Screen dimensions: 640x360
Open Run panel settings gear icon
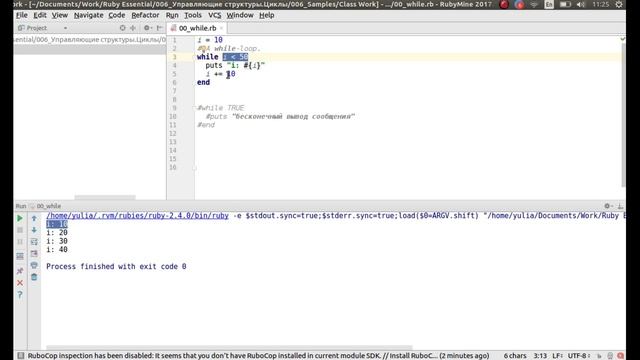click(608, 206)
